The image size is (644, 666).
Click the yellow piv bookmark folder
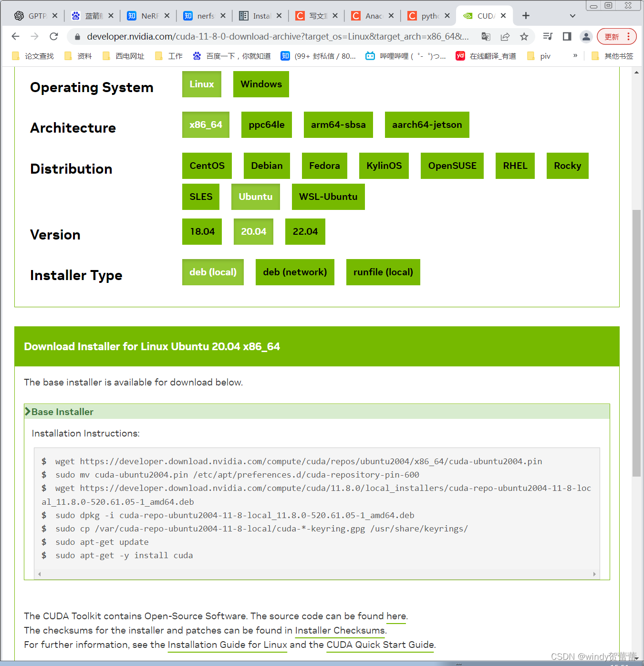(540, 56)
